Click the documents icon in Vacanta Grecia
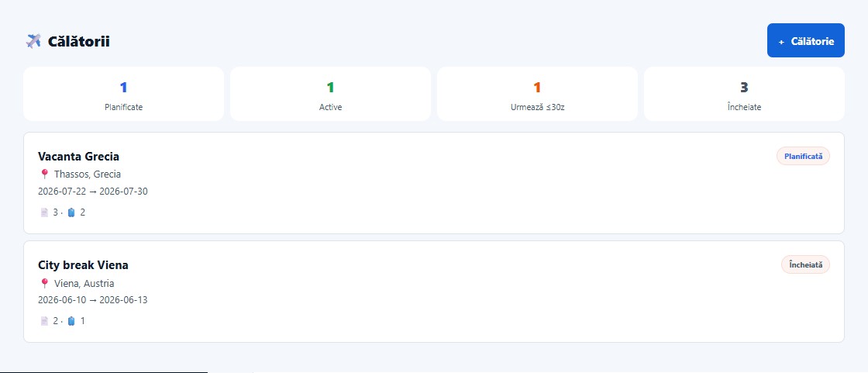Screen dimensions: 868x373 pyautogui.click(x=44, y=212)
